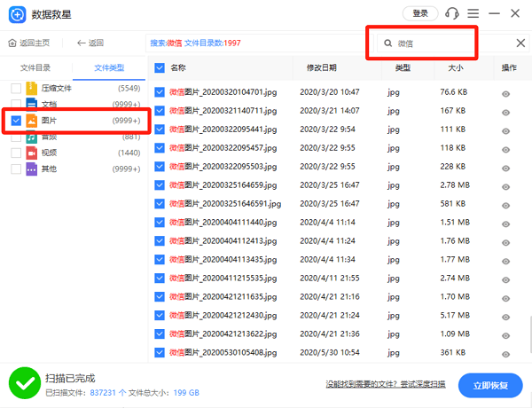Viewport: 532px width, 408px height.
Task: Click the 登录 login button
Action: click(420, 14)
